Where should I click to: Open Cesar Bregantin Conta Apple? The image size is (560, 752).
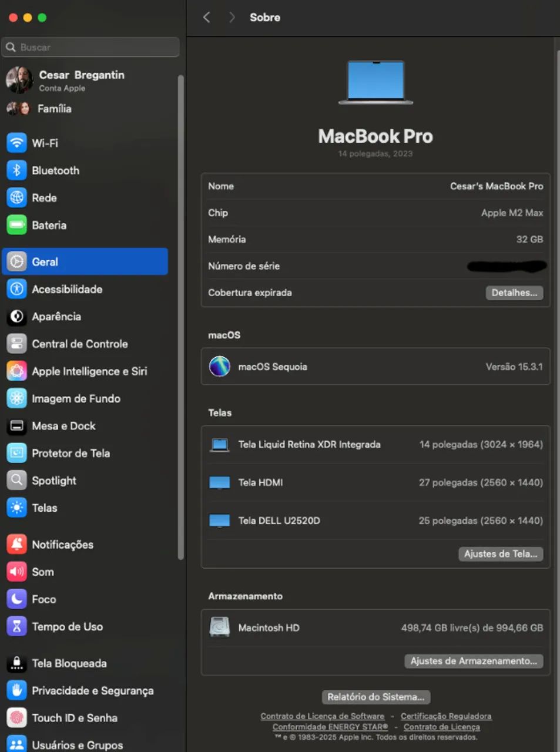(x=66, y=80)
